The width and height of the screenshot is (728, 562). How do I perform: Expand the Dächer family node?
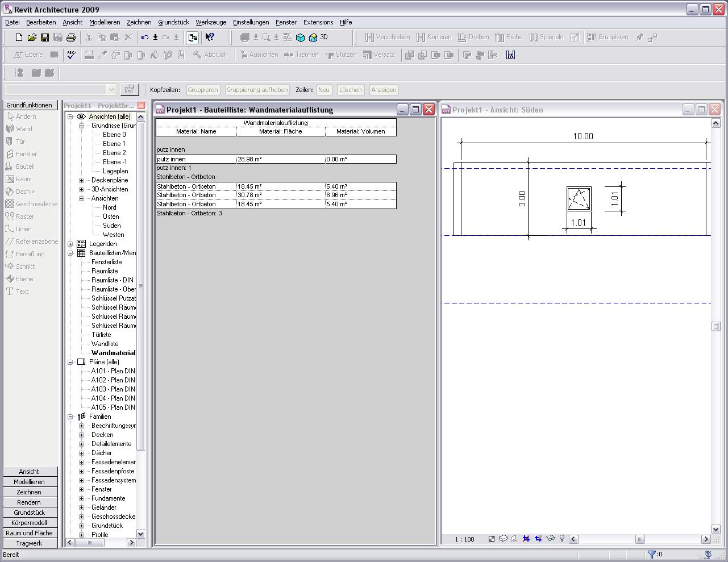pos(81,453)
